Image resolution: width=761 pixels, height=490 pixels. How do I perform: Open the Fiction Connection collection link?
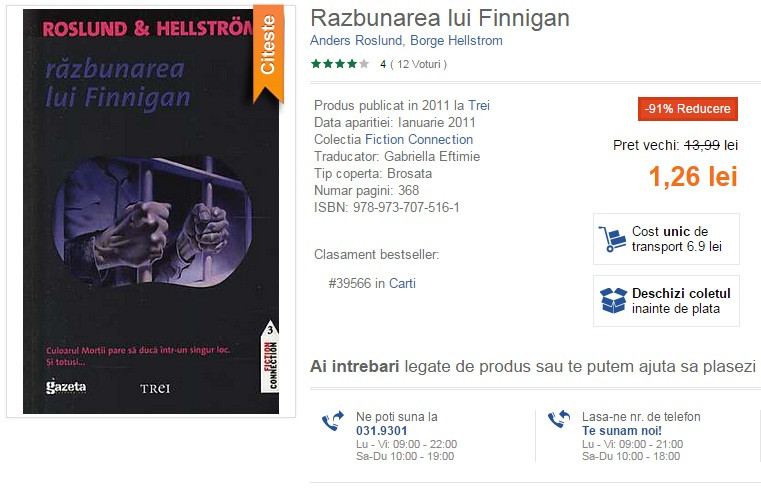click(419, 139)
